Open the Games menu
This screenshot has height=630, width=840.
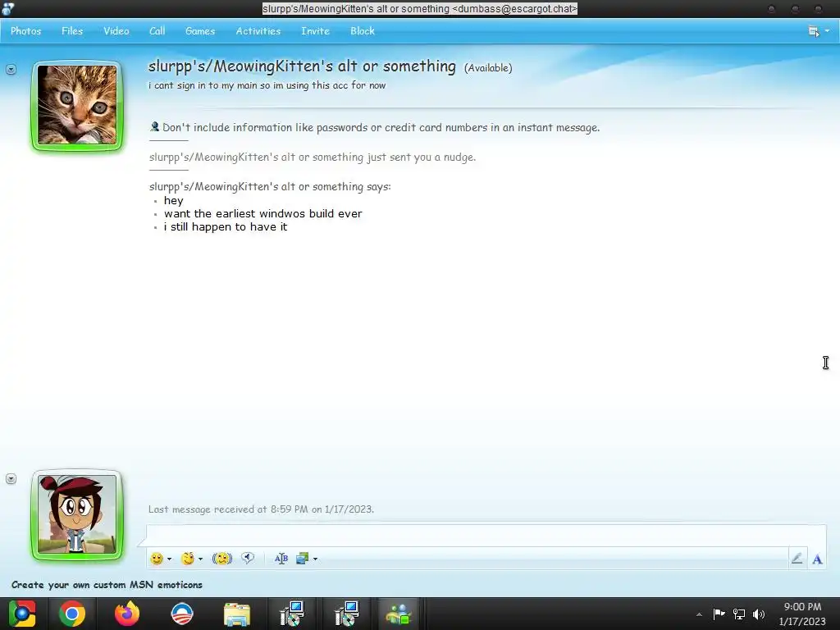200,31
